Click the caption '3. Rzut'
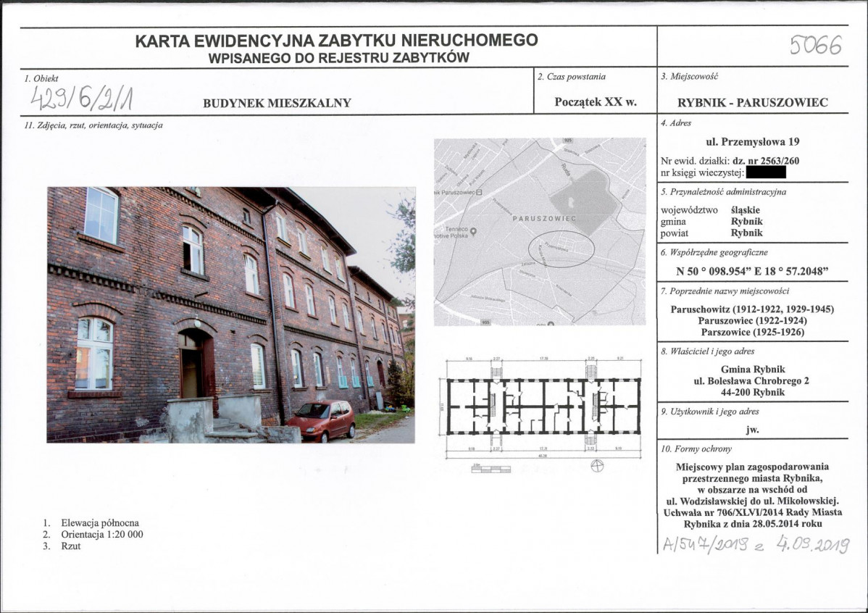Image resolution: width=868 pixels, height=613 pixels. pyautogui.click(x=62, y=546)
